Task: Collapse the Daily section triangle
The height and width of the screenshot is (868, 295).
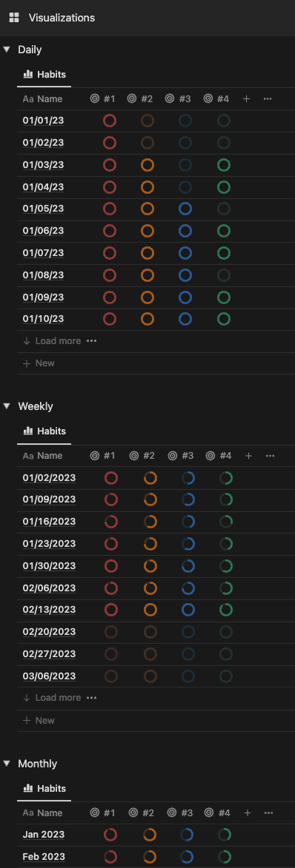Action: coord(7,50)
